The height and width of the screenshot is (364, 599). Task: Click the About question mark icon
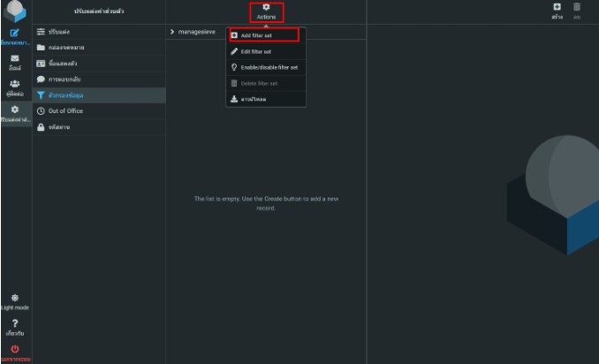tap(15, 326)
